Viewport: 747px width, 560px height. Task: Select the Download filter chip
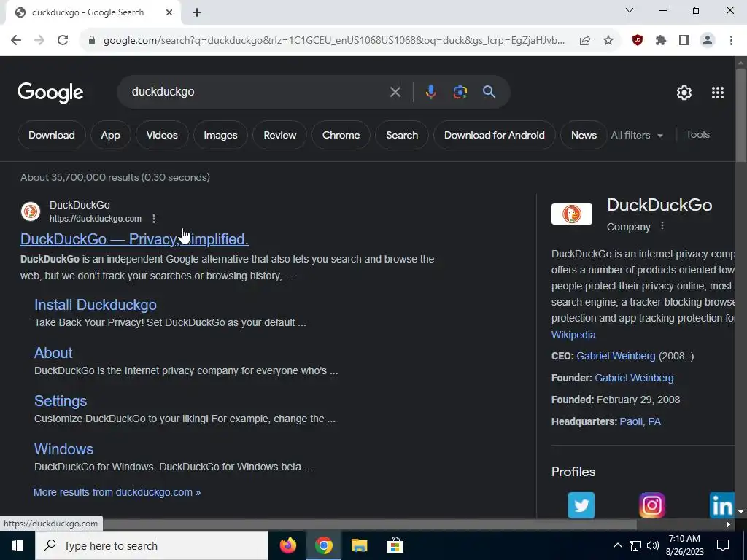coord(52,135)
